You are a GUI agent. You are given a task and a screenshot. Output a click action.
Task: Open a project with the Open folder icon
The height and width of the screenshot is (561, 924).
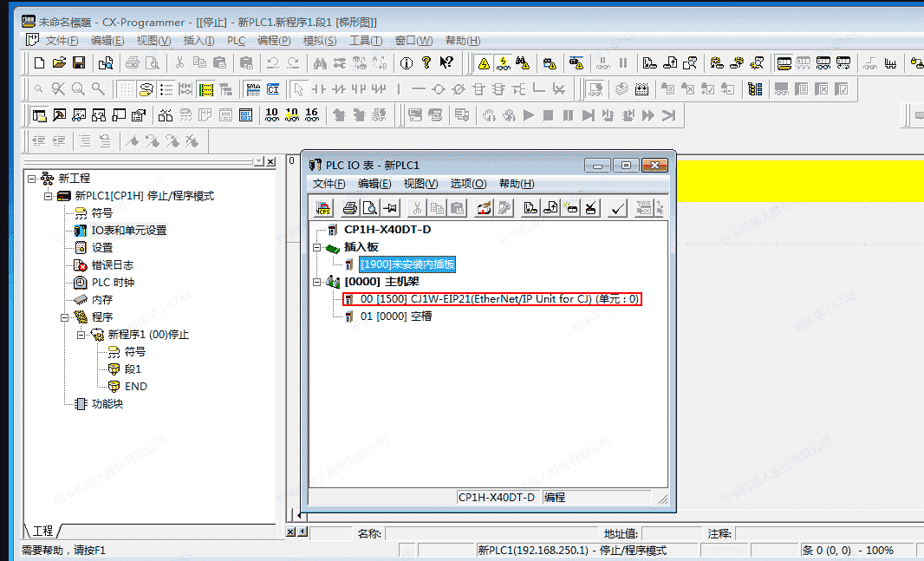59,62
